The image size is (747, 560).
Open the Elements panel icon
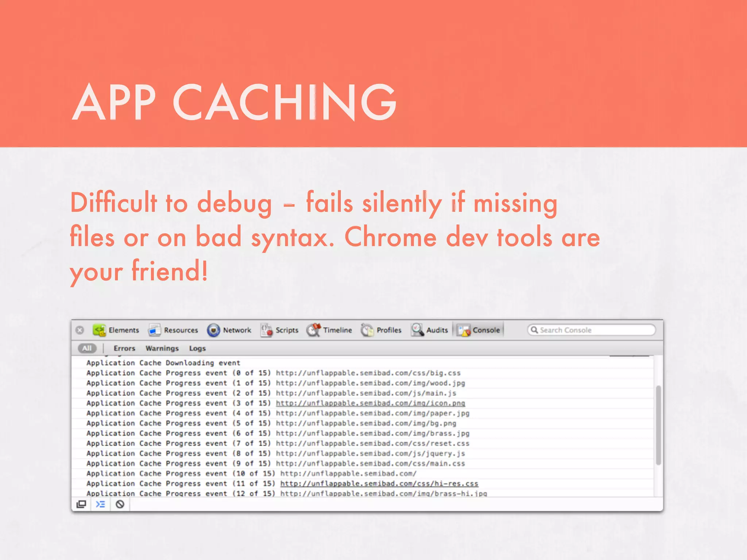click(99, 330)
